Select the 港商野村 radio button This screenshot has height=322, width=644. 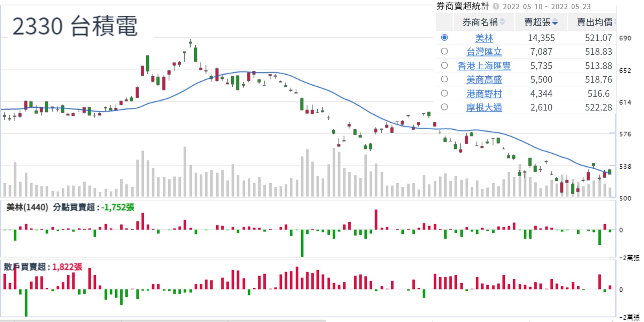click(444, 93)
